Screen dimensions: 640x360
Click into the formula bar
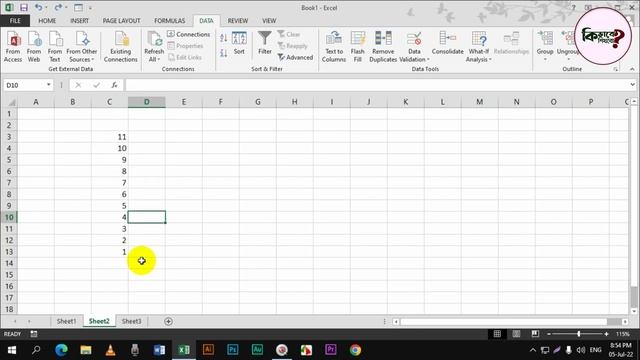pyautogui.click(x=376, y=85)
